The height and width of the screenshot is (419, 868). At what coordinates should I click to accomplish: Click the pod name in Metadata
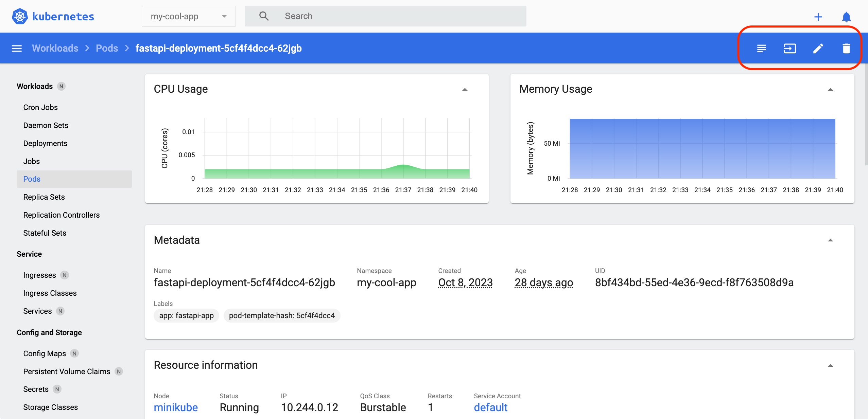tap(244, 283)
